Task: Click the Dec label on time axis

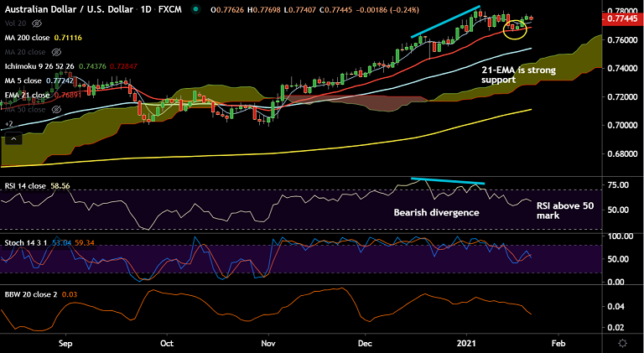Action: [365, 343]
